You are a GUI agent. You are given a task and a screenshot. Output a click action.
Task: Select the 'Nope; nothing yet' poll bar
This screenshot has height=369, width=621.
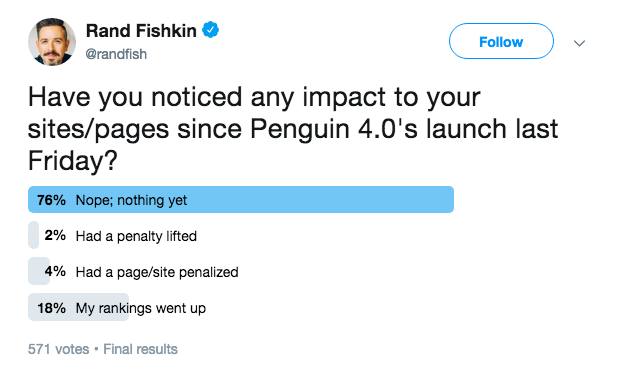pyautogui.click(x=241, y=200)
